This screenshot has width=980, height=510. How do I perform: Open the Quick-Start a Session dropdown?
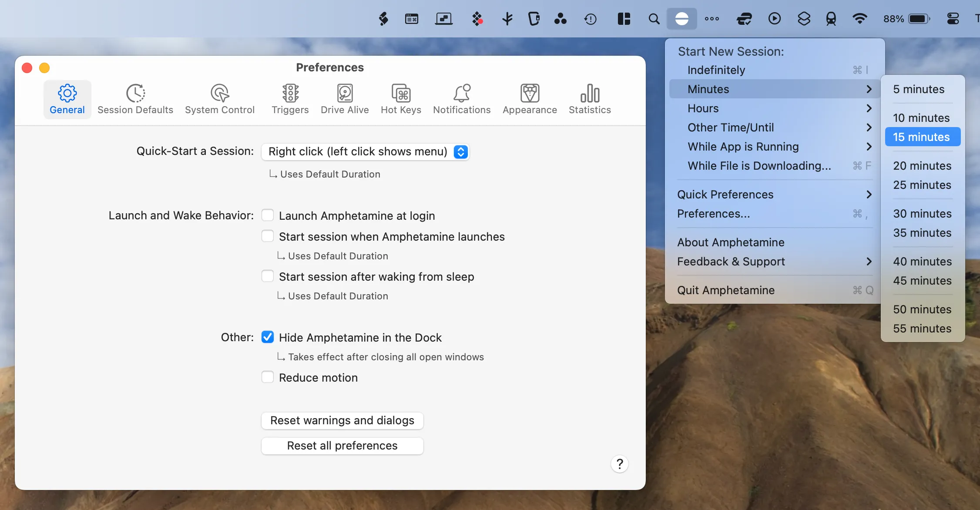pyautogui.click(x=365, y=151)
